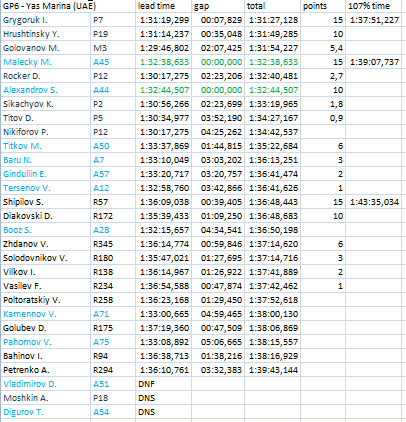Select Golovanov M. points cell 5,4
Screen dimensions: 406x422
click(x=323, y=48)
